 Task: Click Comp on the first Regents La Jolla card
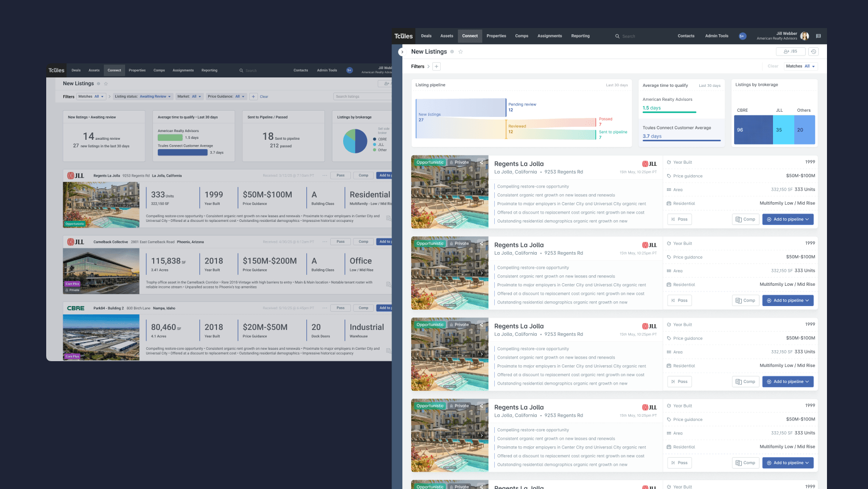point(745,219)
